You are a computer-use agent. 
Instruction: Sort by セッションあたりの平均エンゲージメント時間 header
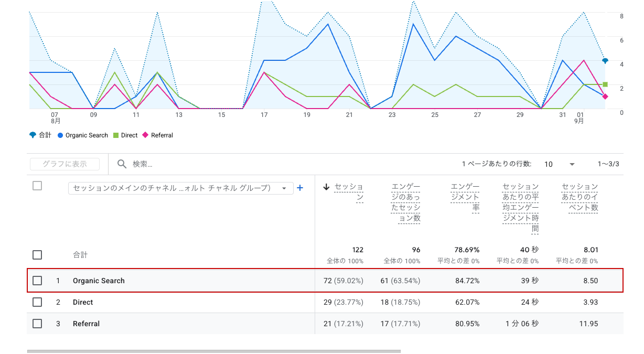(520, 208)
